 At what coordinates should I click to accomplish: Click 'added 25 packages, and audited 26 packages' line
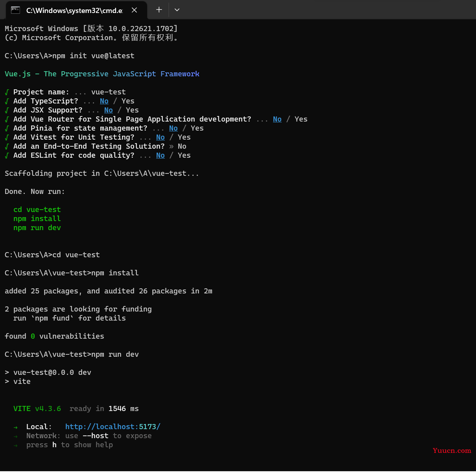pos(109,291)
